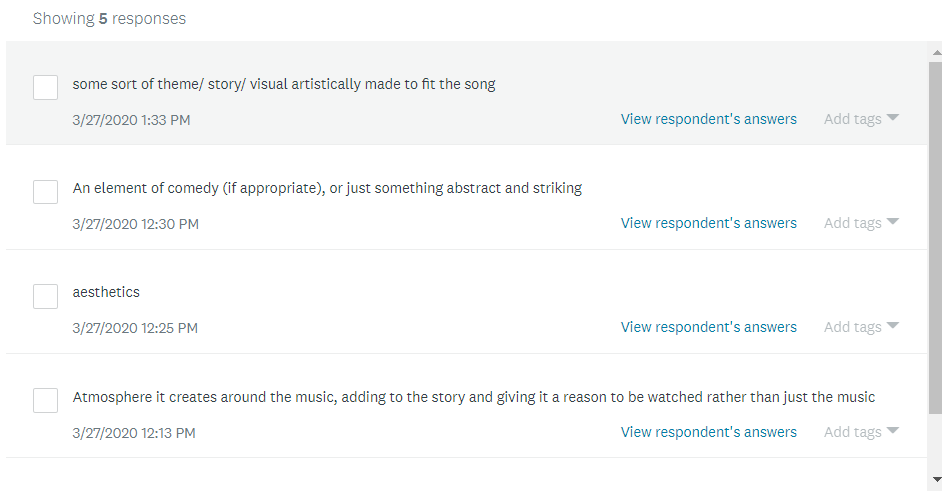Open Add tags menu for 'aesthetics' response
942x497 pixels.
[861, 327]
